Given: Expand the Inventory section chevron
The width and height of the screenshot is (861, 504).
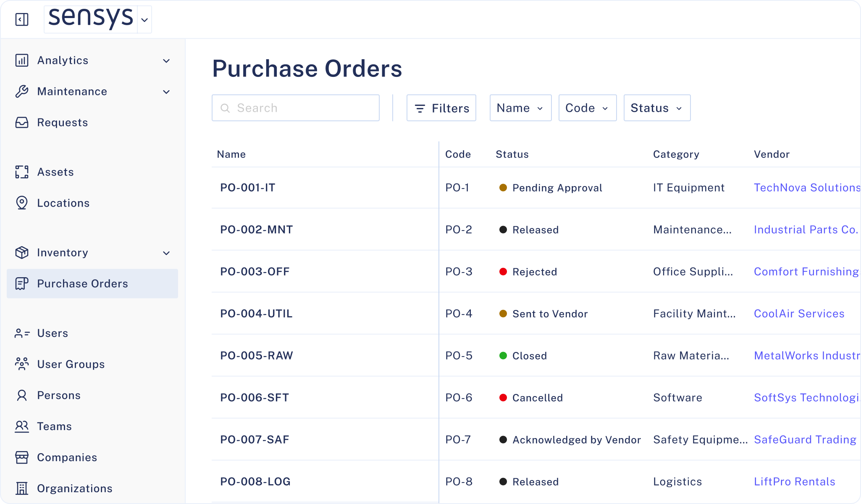Looking at the screenshot, I should (166, 253).
